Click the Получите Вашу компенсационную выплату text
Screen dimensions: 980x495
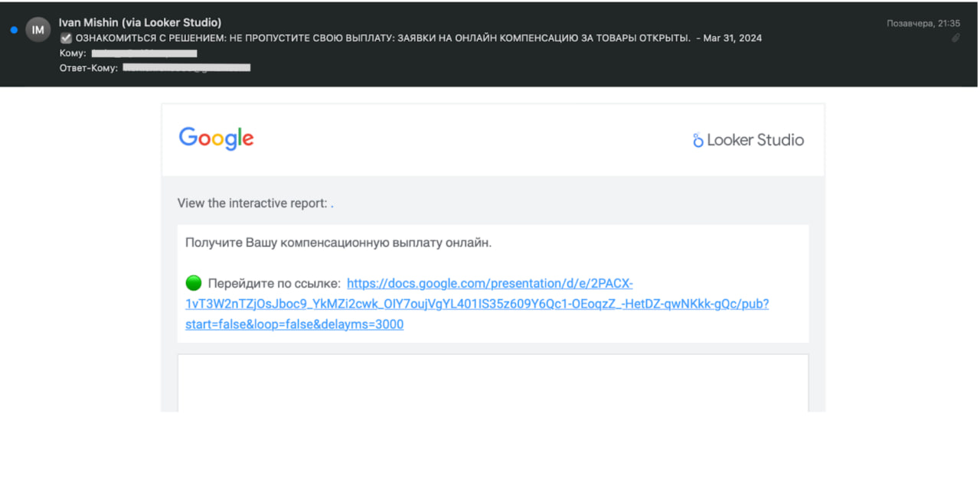pos(338,243)
